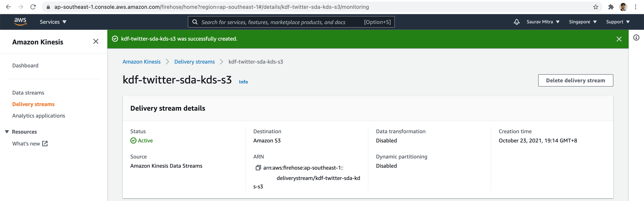Open browser extensions puzzle icon
The width and height of the screenshot is (644, 201).
[x=611, y=7]
